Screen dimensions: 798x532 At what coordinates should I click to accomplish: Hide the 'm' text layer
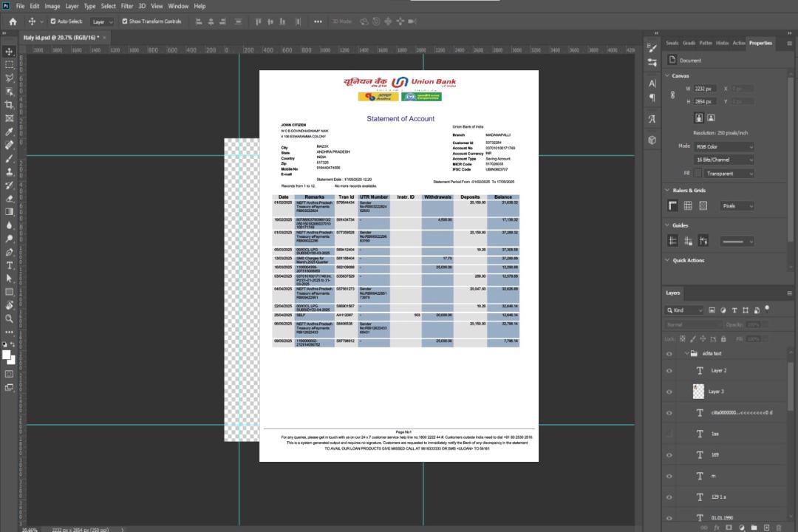pyautogui.click(x=669, y=477)
